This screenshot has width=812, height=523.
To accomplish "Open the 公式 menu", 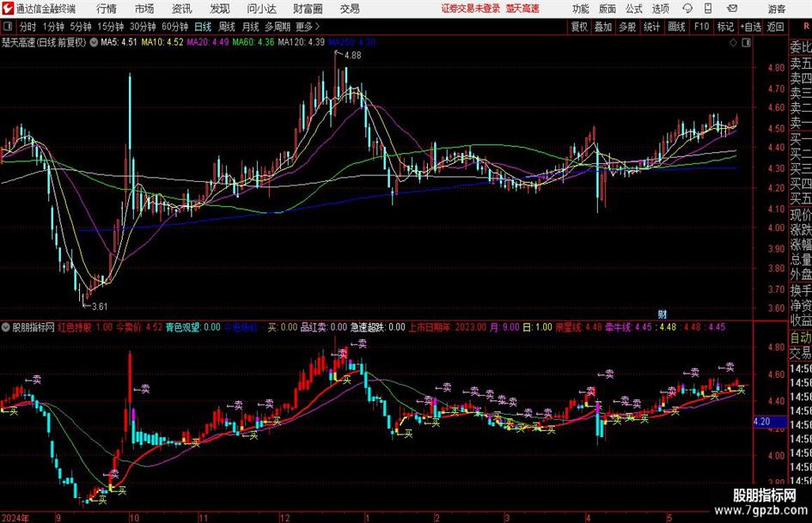I will pos(634,9).
